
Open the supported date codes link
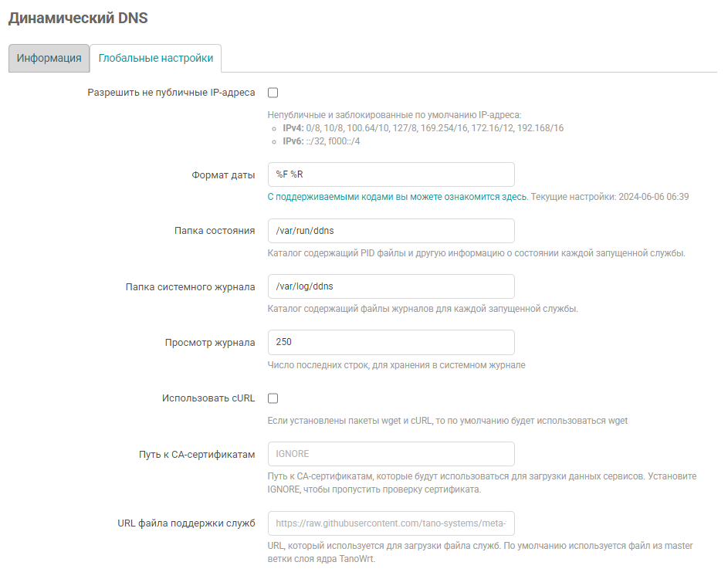398,197
